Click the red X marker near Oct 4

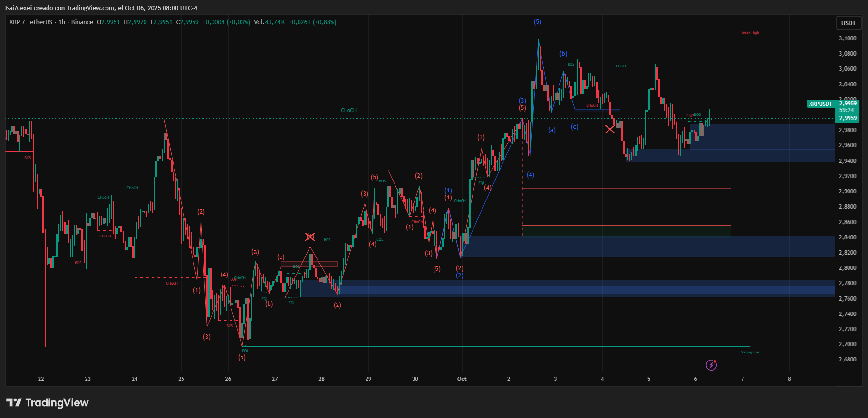[609, 129]
